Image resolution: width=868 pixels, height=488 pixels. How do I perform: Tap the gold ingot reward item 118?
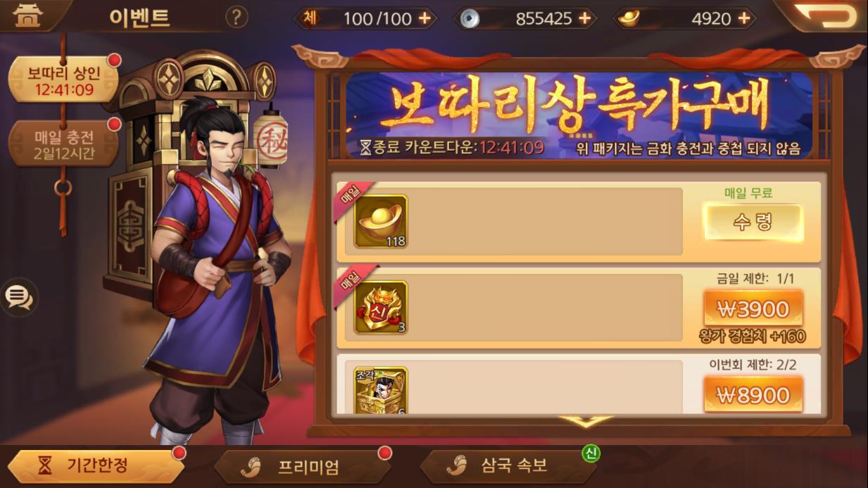(x=381, y=221)
